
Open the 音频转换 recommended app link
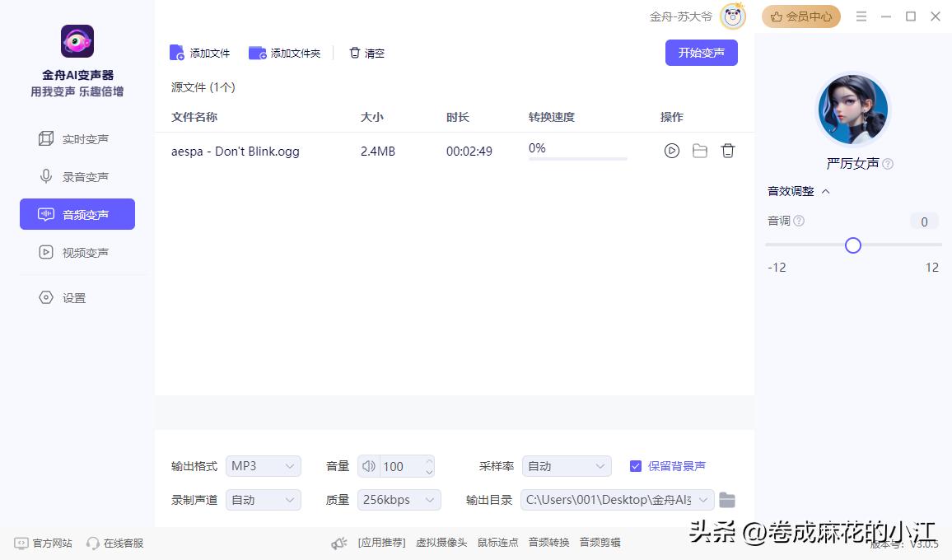point(548,543)
